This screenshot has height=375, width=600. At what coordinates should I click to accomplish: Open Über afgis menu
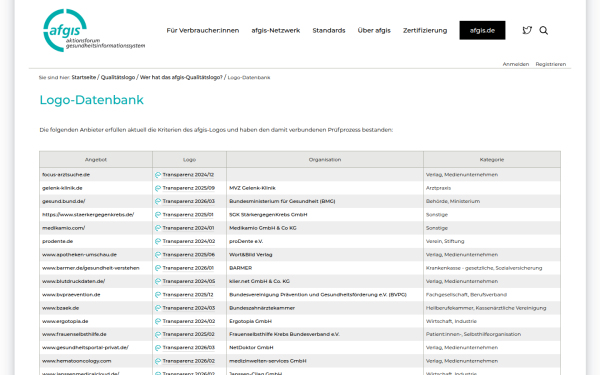click(x=374, y=30)
